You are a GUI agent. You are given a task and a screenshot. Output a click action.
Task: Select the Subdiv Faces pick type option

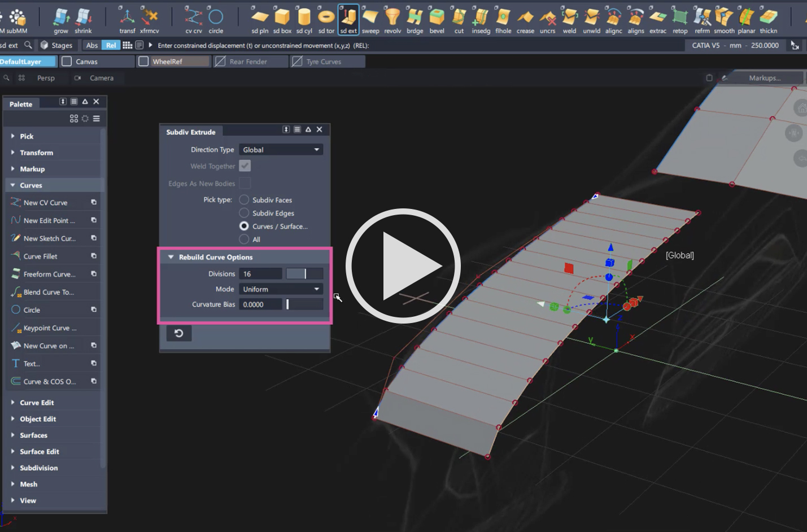coord(244,199)
